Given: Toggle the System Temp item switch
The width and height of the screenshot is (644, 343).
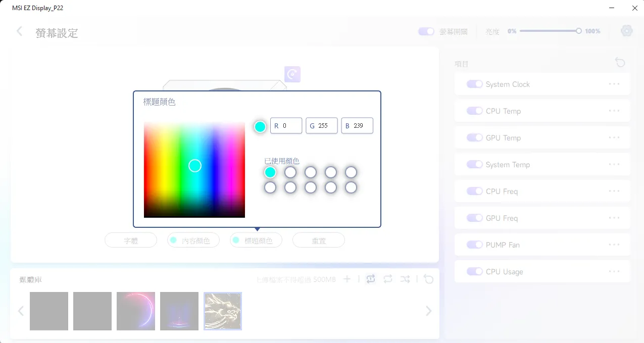Looking at the screenshot, I should [x=475, y=164].
